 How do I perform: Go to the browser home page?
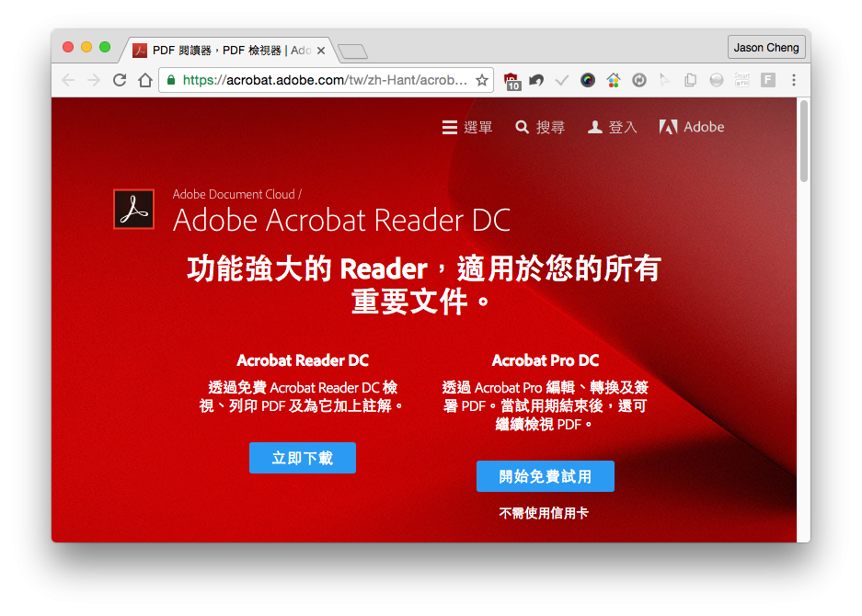click(145, 80)
